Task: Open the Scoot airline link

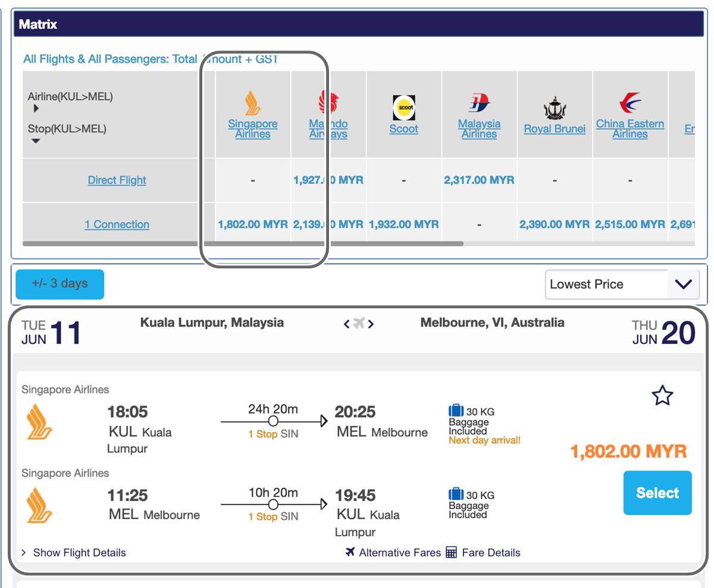Action: tap(404, 129)
